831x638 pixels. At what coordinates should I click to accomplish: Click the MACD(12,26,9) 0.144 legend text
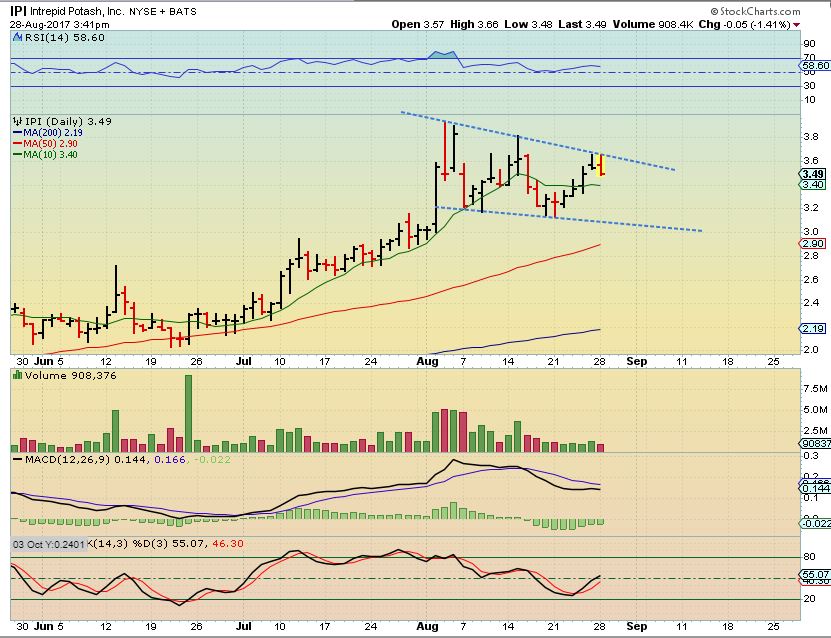click(x=85, y=459)
